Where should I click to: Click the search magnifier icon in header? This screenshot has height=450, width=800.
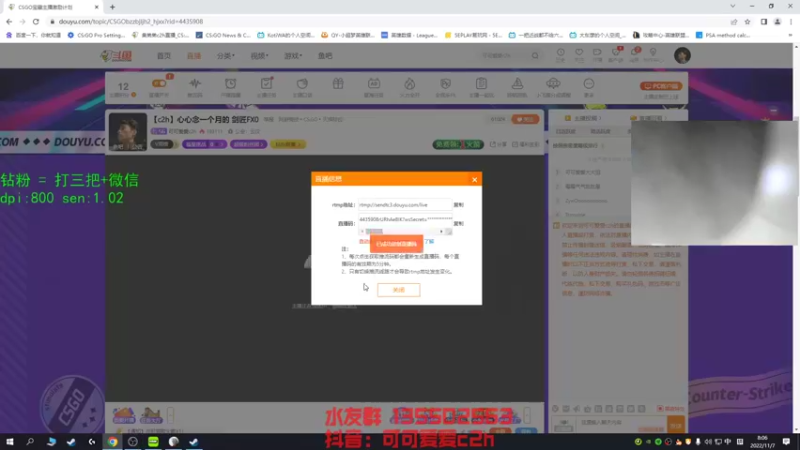535,56
